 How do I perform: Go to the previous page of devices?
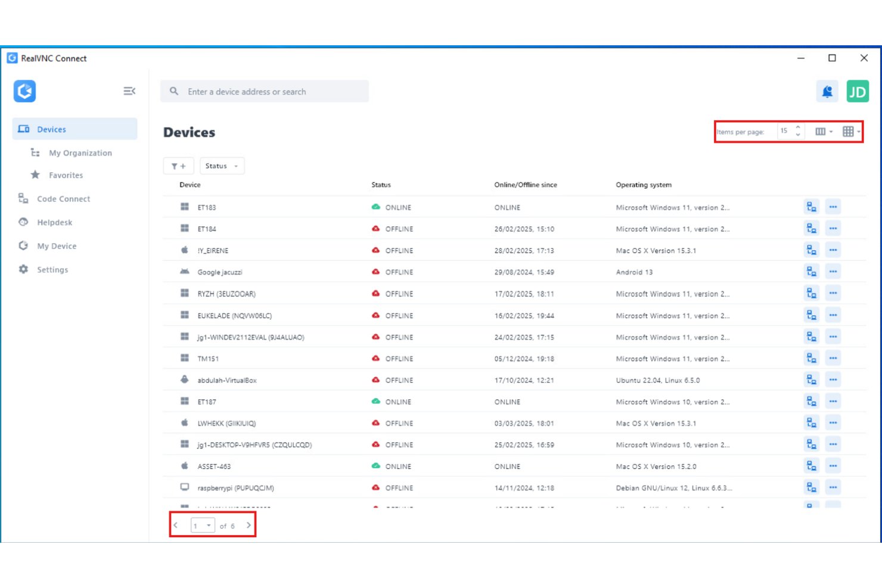[176, 525]
